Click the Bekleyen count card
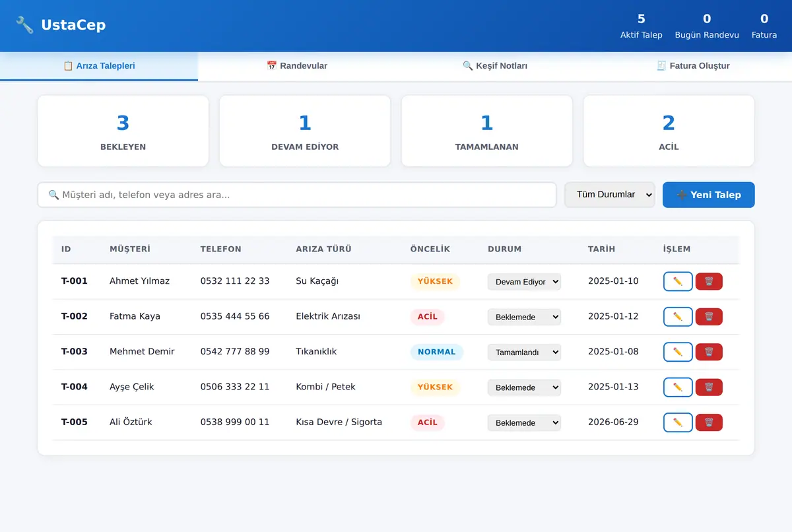This screenshot has height=532, width=792. (123, 131)
